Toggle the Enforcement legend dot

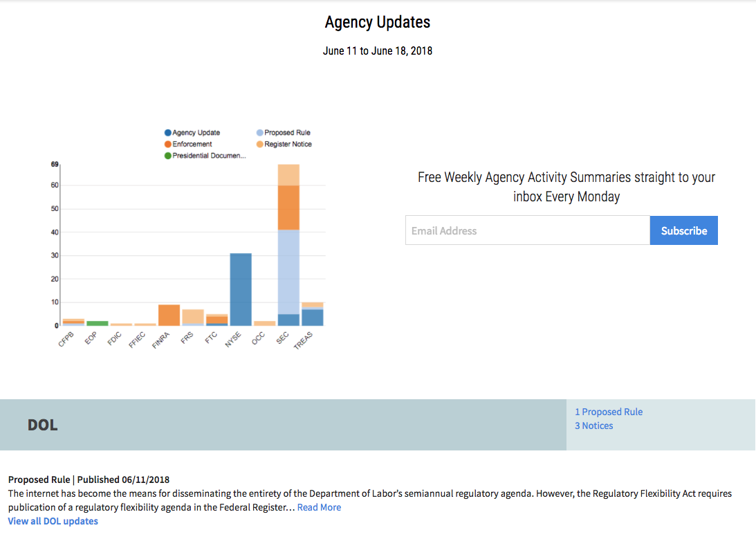(168, 144)
